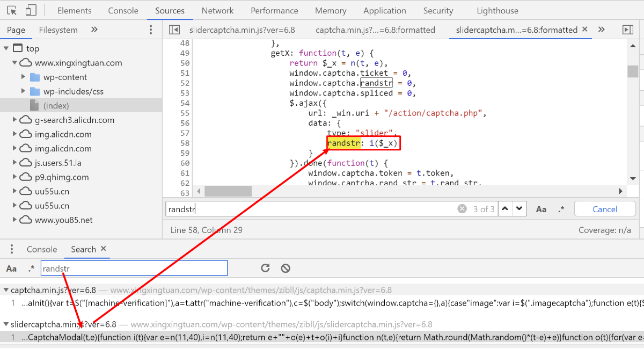Screen dimensions: 644x348
Task: Show more navigator tabs chevron
Action: (94, 30)
